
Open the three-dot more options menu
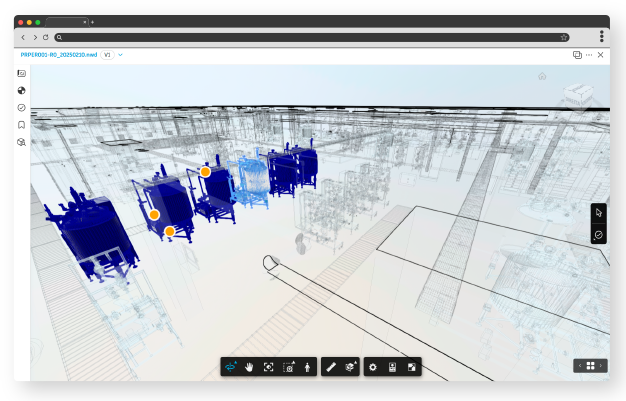click(x=589, y=55)
